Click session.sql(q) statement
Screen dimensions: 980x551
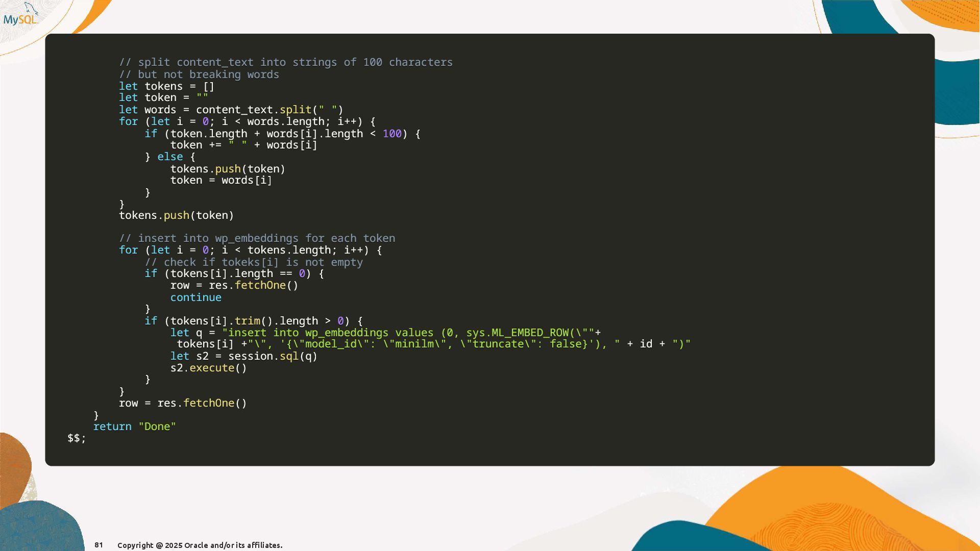[x=272, y=356]
